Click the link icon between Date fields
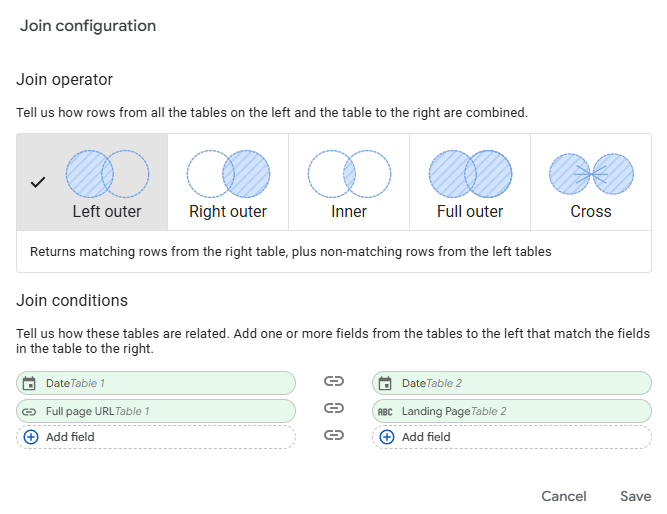Image resolution: width=667 pixels, height=514 pixels. pyautogui.click(x=334, y=382)
